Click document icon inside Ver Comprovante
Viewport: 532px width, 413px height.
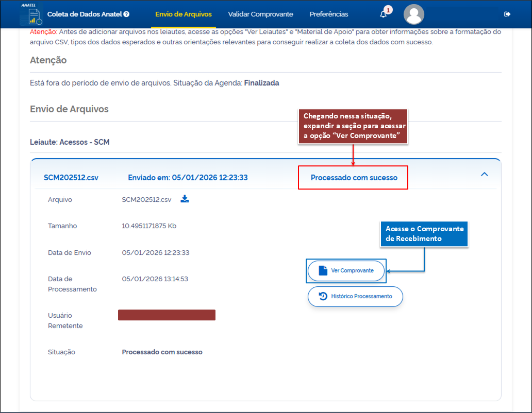click(x=323, y=270)
